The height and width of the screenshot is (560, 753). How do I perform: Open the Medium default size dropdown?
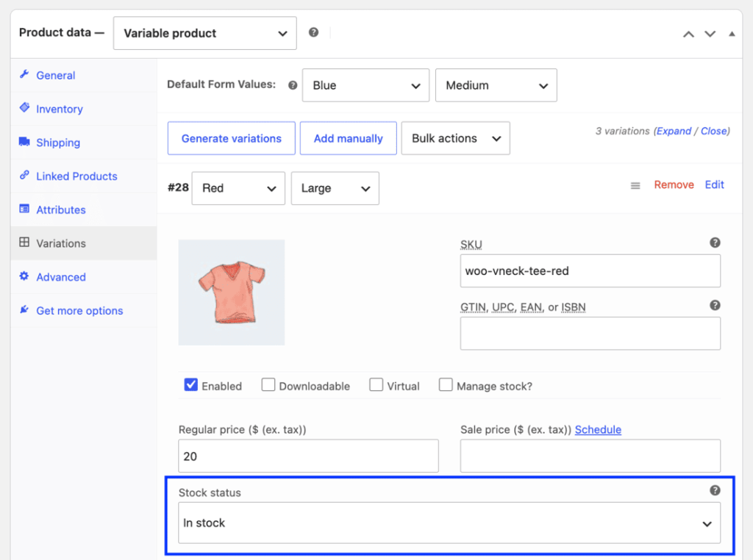[x=496, y=85]
